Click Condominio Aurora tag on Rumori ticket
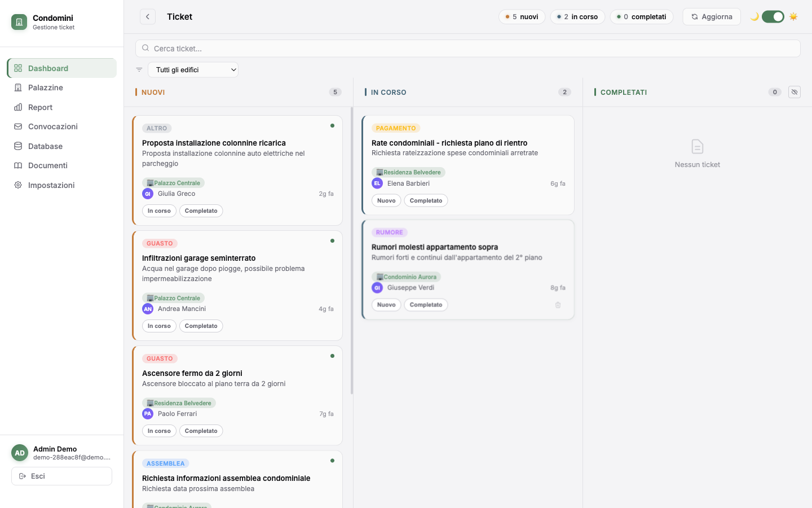 pyautogui.click(x=407, y=277)
